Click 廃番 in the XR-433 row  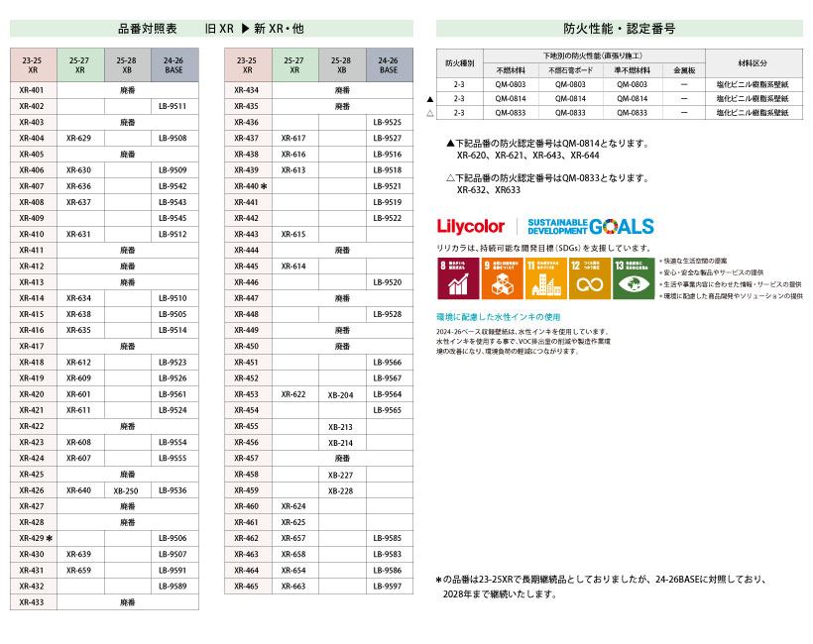[128, 602]
